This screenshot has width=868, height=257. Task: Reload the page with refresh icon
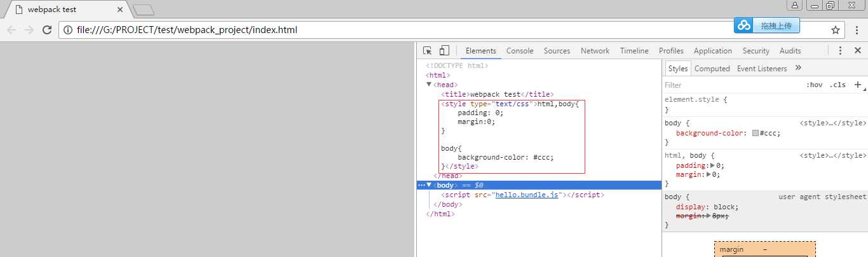47,30
